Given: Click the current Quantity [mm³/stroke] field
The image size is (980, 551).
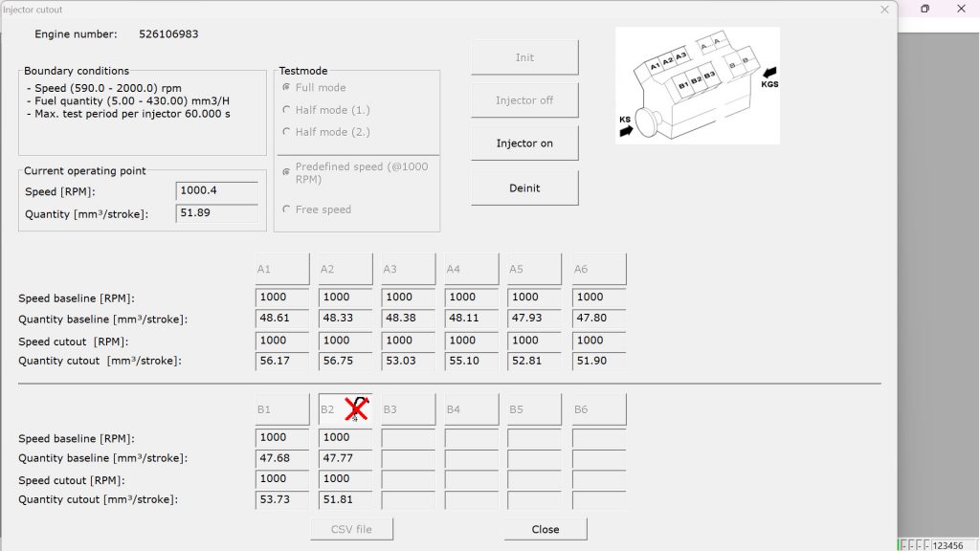Looking at the screenshot, I should point(217,213).
